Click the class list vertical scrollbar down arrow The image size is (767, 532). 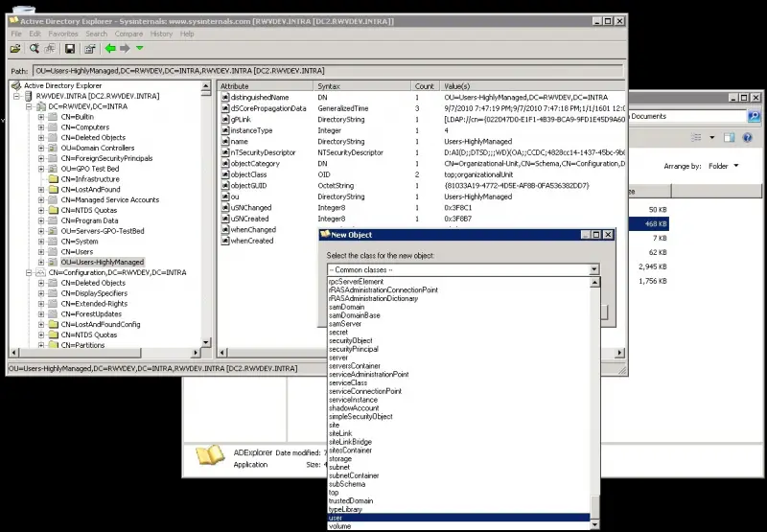[x=594, y=525]
